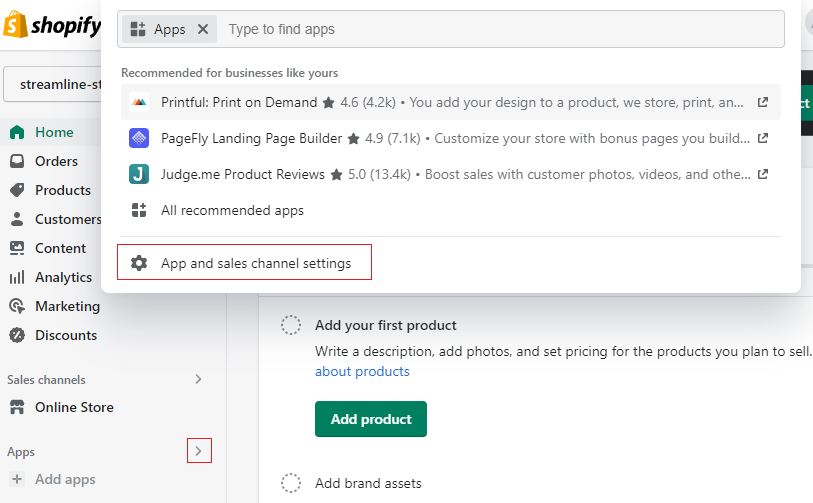Open the Products section

[x=62, y=190]
